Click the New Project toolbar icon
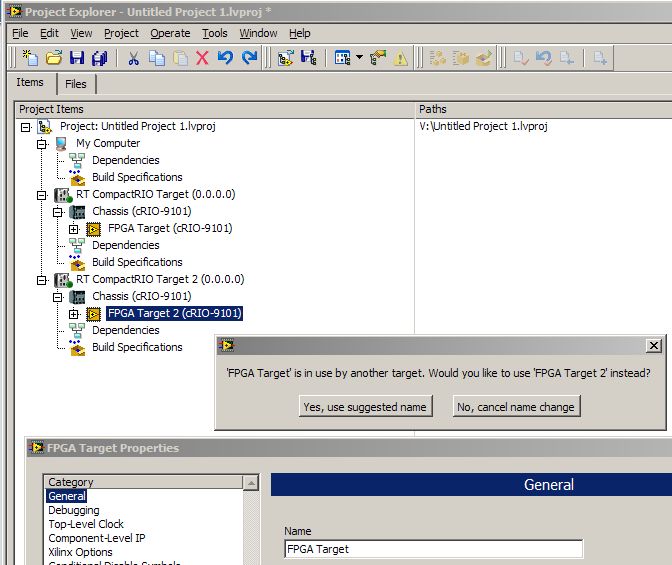672x565 pixels. tap(30, 57)
